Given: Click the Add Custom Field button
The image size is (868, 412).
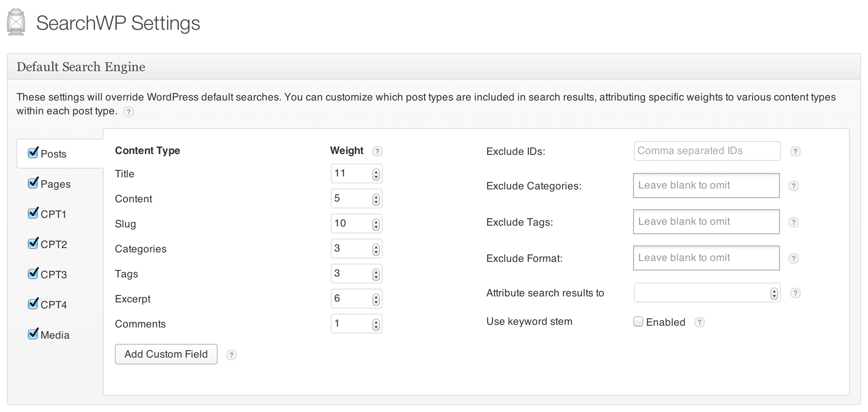Looking at the screenshot, I should [x=166, y=354].
